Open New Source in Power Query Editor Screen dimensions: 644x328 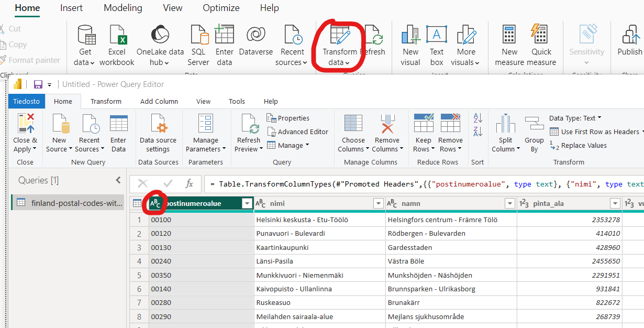point(59,133)
